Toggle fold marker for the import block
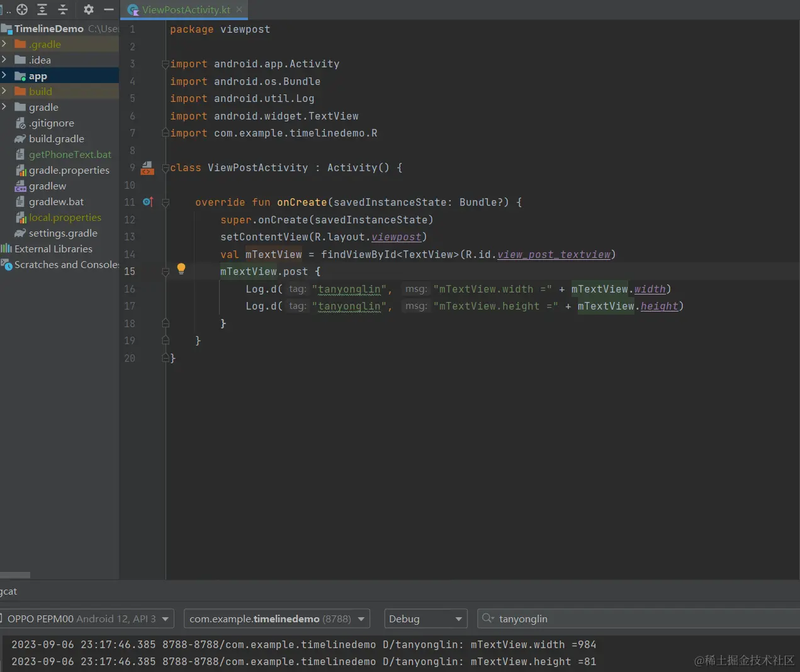Viewport: 800px width, 672px height. click(x=166, y=64)
